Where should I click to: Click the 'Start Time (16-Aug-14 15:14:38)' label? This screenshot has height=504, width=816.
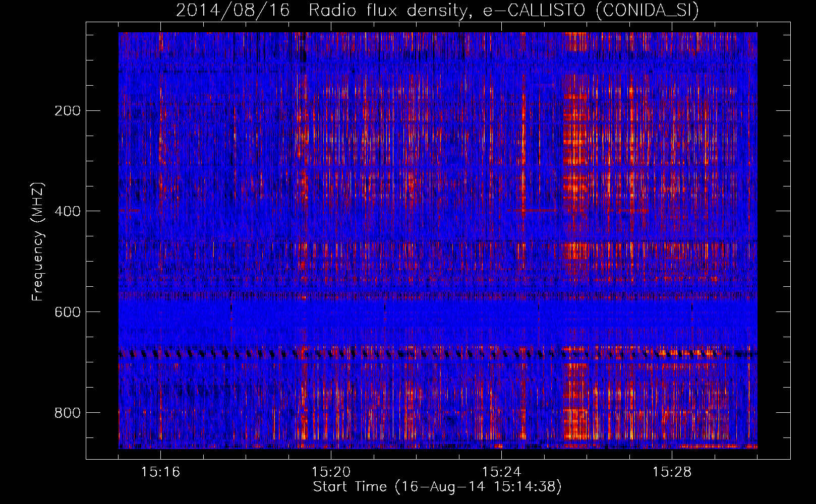coord(437,487)
